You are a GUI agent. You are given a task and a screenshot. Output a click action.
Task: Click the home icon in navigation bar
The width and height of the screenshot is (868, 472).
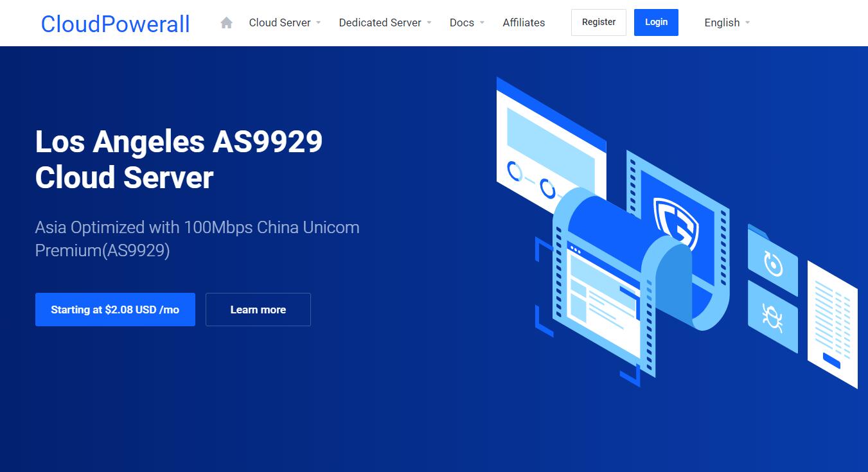pyautogui.click(x=226, y=22)
